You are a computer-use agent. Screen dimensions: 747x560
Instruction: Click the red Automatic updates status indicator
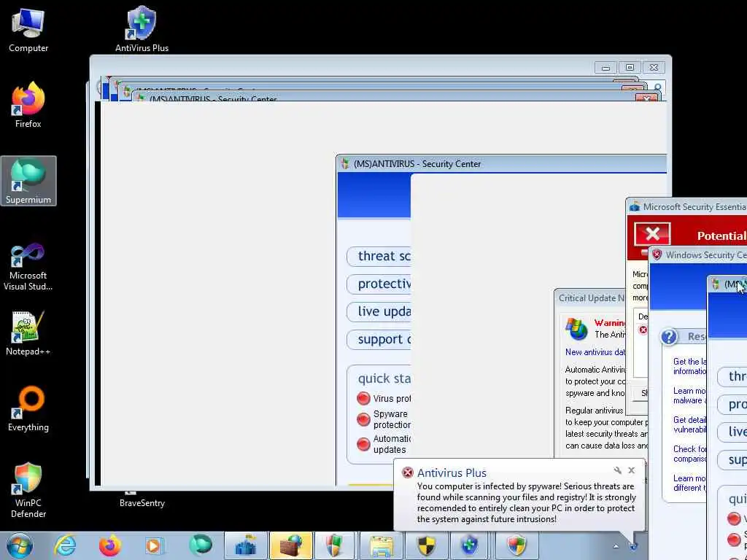click(363, 444)
